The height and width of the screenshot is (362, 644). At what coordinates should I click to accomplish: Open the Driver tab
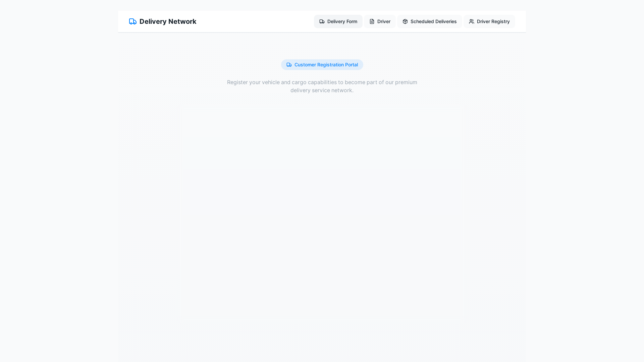pos(380,21)
